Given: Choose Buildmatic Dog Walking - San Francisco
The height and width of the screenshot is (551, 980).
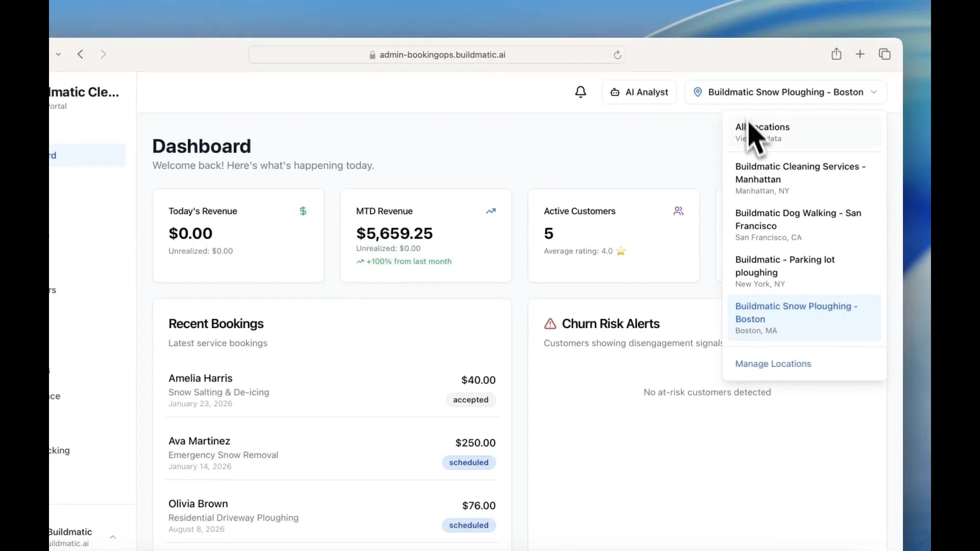Looking at the screenshot, I should click(x=804, y=224).
